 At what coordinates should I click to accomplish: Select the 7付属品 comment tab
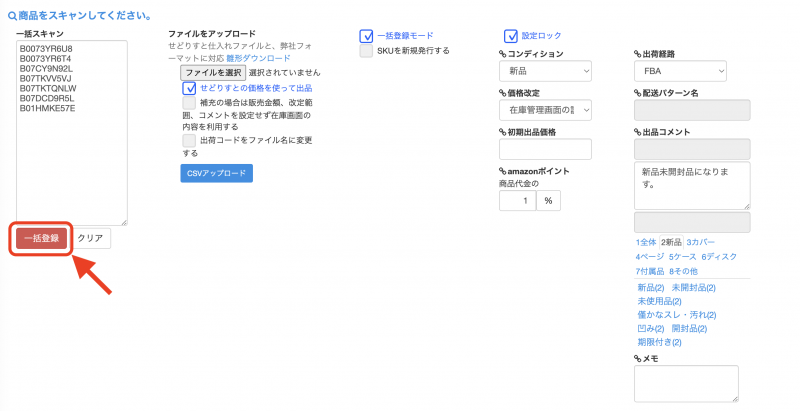649,271
